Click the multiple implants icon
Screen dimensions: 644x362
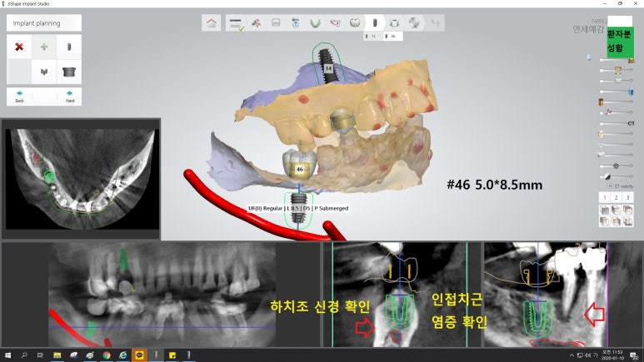[x=44, y=72]
